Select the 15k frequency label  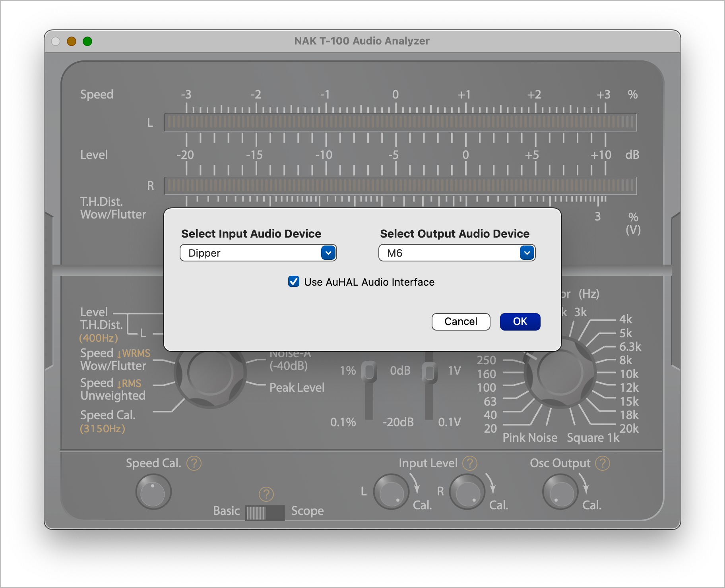(629, 401)
